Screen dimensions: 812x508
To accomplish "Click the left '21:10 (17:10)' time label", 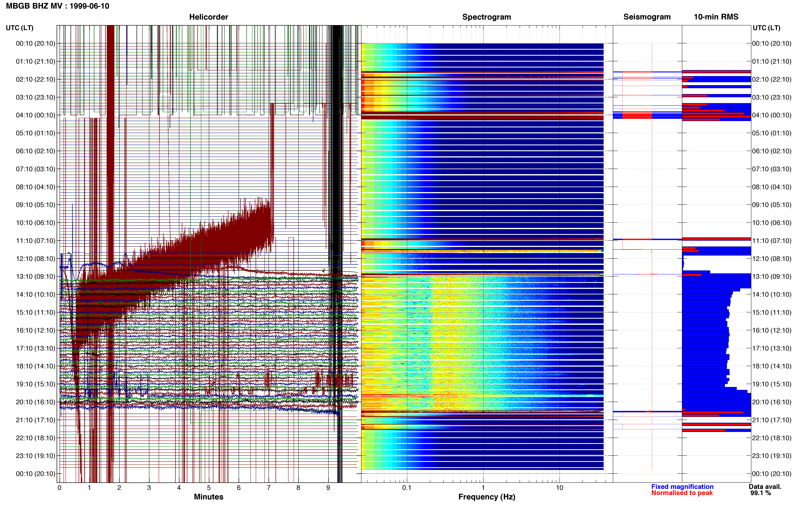I will click(x=36, y=420).
